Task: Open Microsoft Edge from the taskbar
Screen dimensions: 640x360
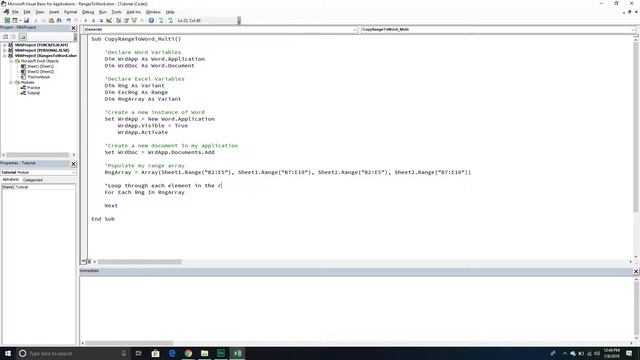Action: coord(172,353)
